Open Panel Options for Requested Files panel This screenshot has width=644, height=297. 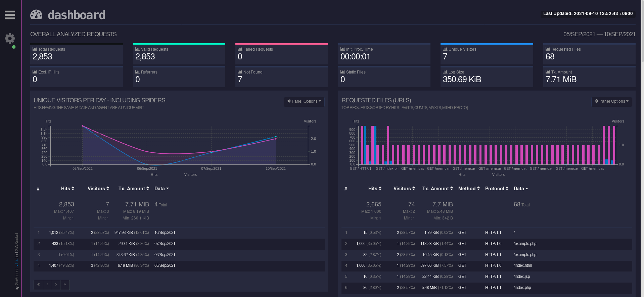[x=612, y=101]
